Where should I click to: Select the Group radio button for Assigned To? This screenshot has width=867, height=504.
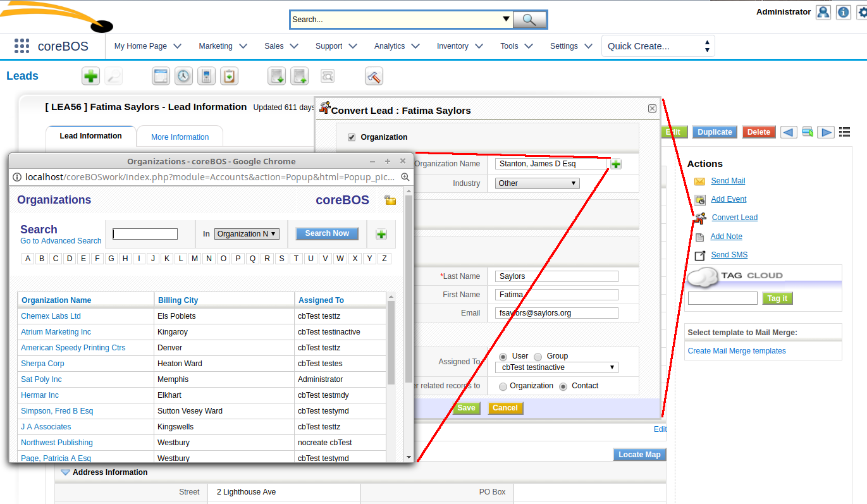(x=538, y=356)
